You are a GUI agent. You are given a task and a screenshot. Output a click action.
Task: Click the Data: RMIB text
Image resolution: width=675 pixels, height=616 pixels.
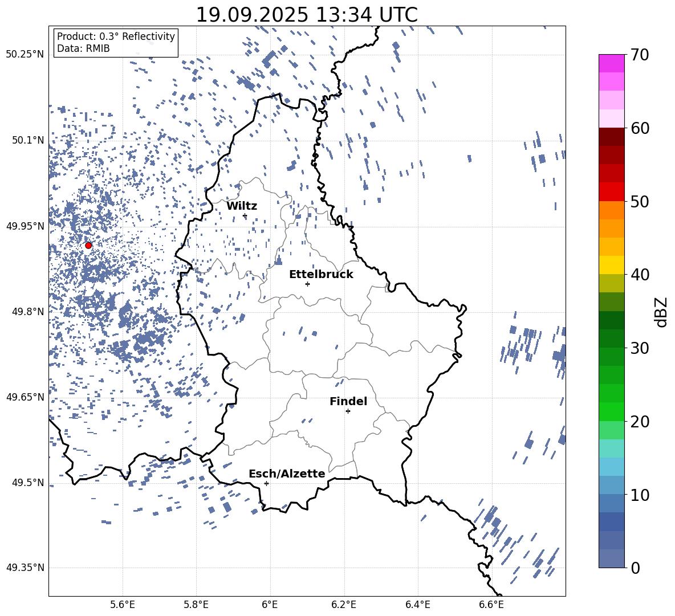click(x=83, y=48)
